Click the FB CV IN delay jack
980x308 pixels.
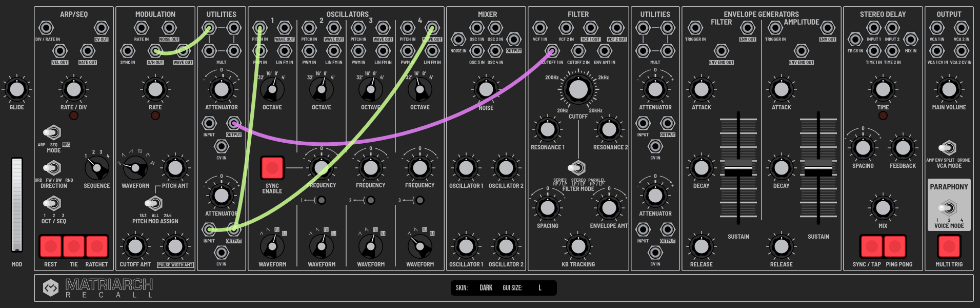(x=855, y=40)
